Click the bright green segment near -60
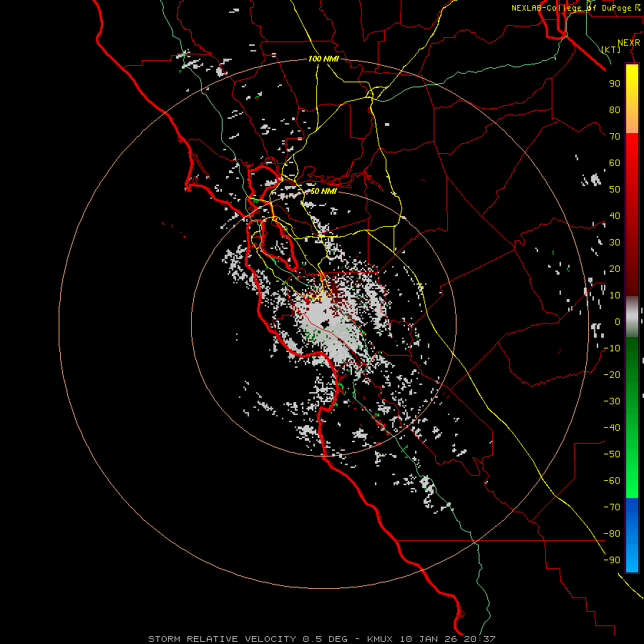644x644 pixels. point(632,484)
